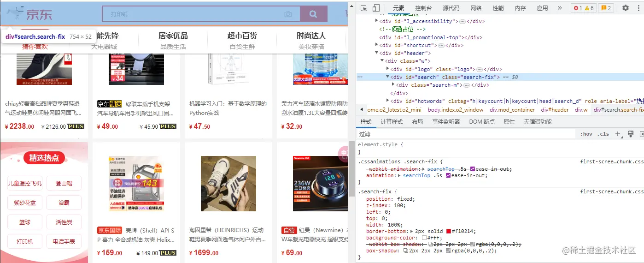Expand the hotwords div node
The image size is (644, 263).
388,101
